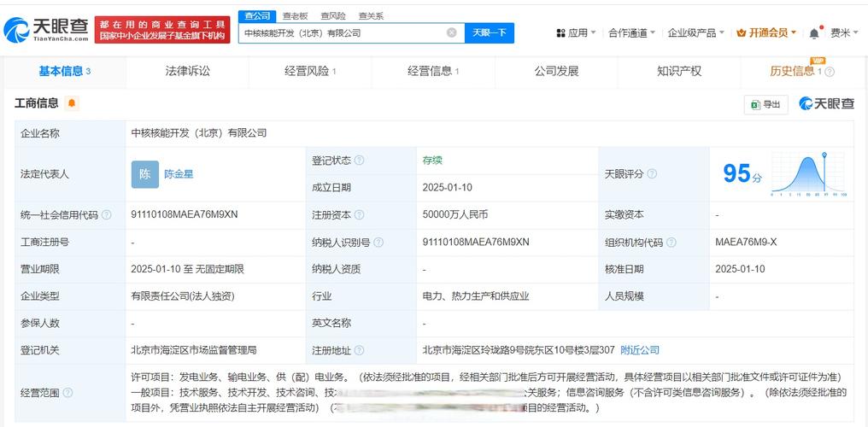Click the help icon beside 纳税人识别号

click(x=379, y=243)
